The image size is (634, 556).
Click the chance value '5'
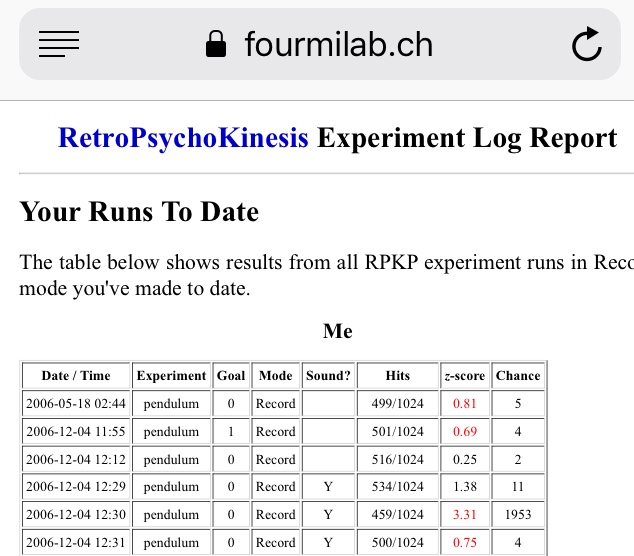click(518, 404)
